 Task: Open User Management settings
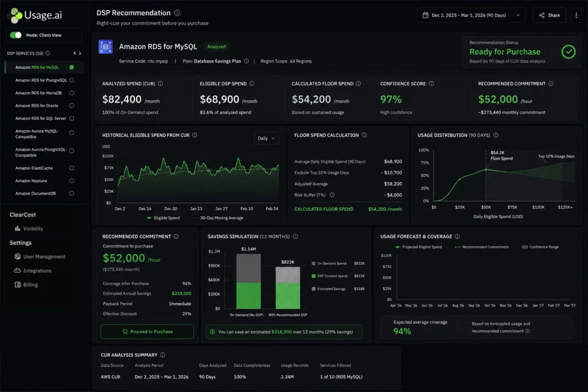point(40,257)
